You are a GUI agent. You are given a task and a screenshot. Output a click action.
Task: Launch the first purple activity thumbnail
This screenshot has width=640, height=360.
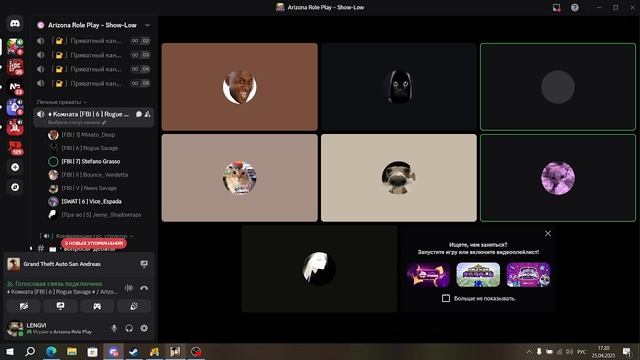(x=428, y=275)
